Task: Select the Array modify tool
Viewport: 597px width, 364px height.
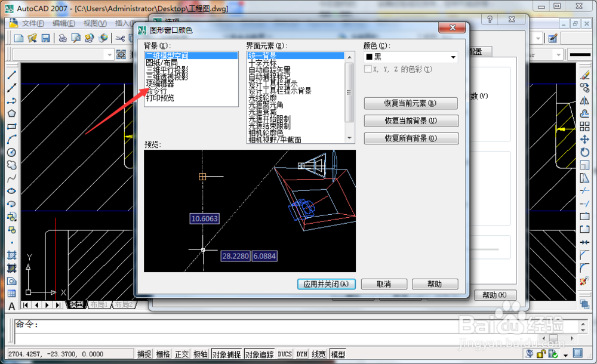Action: pyautogui.click(x=585, y=127)
